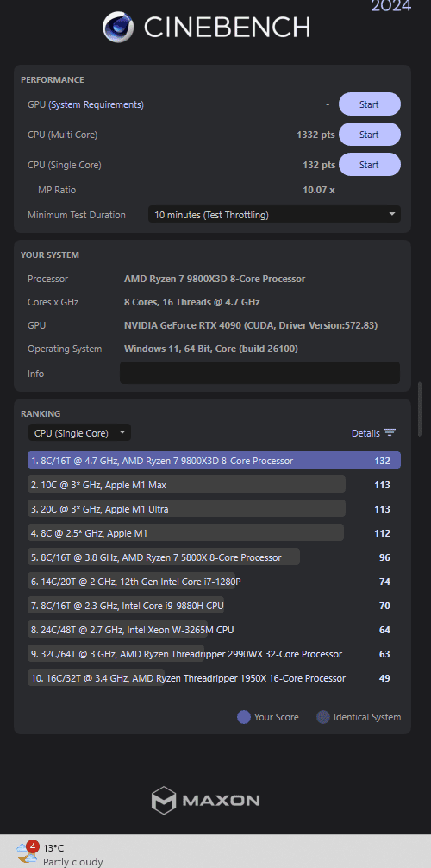Click the Partly cloudy taskbar label

pos(73,861)
